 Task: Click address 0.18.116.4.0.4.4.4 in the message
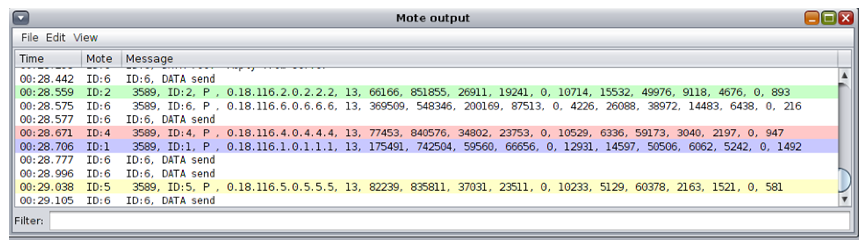coord(280,133)
